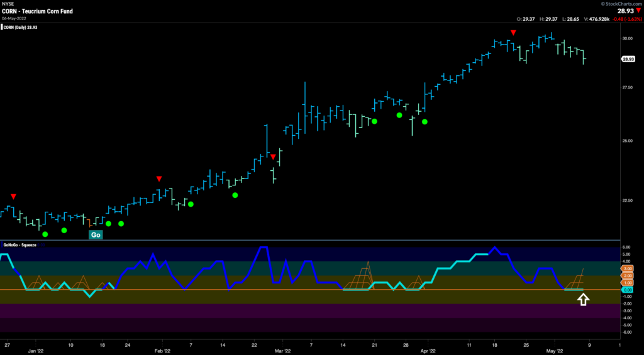This screenshot has height=355, width=644.
Task: Click the red down-arrow beside the 28.93 last price
Action: [x=638, y=11]
